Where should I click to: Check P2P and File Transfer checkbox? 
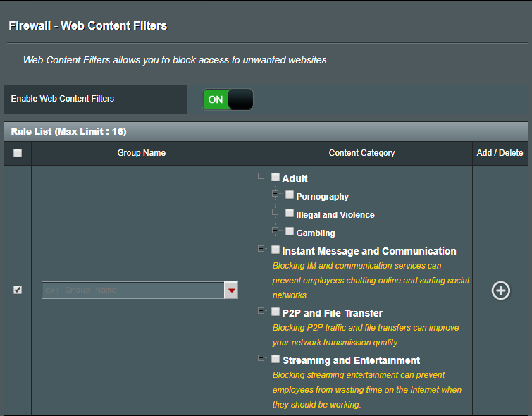tap(276, 312)
